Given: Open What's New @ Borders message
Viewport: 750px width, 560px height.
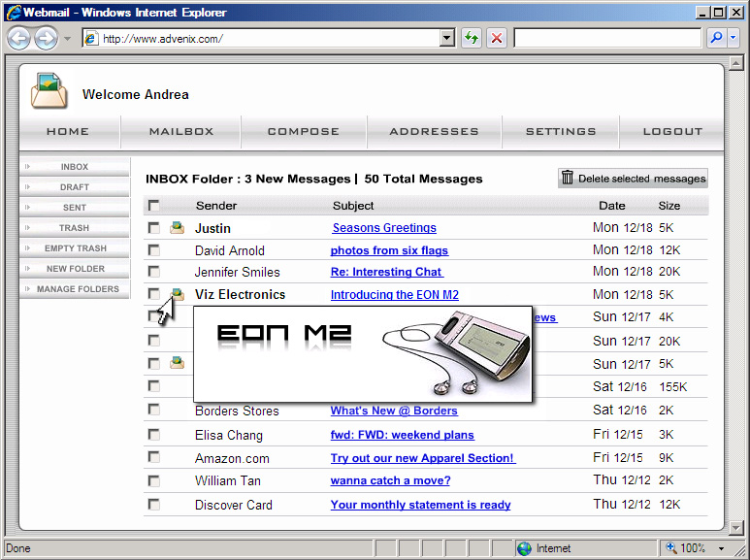Looking at the screenshot, I should (394, 411).
